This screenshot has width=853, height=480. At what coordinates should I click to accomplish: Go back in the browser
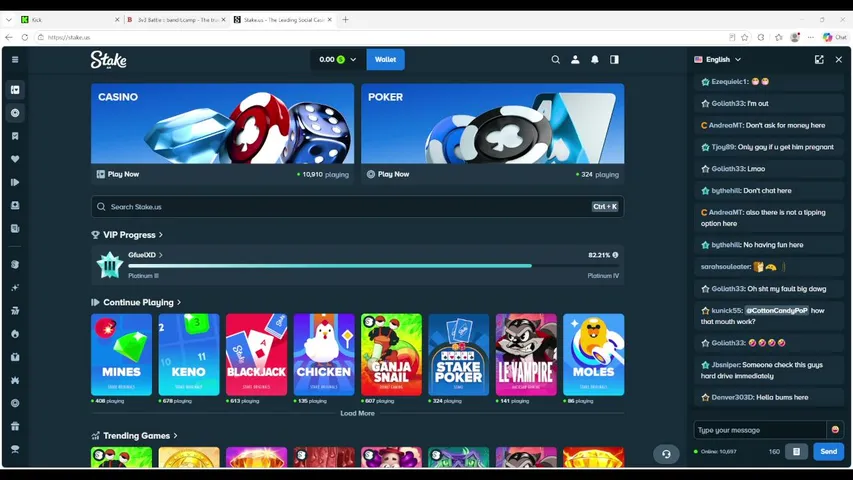coord(9,37)
